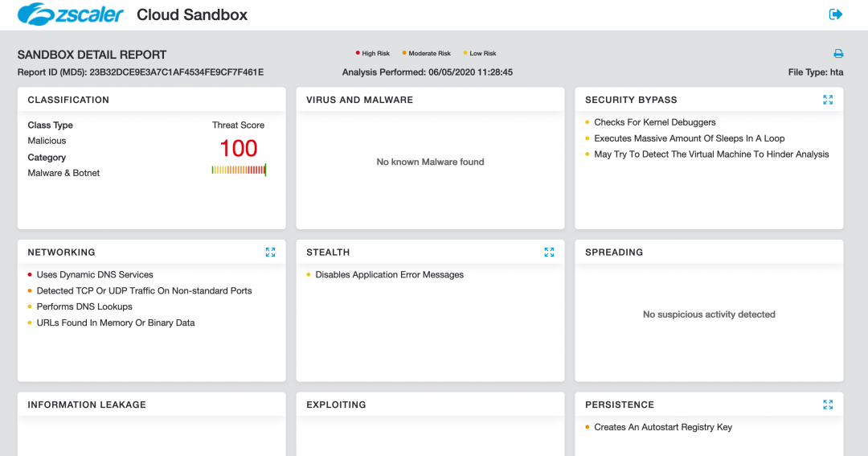Print the sandbox detail report
Viewport: 868px width, 456px height.
pyautogui.click(x=838, y=54)
